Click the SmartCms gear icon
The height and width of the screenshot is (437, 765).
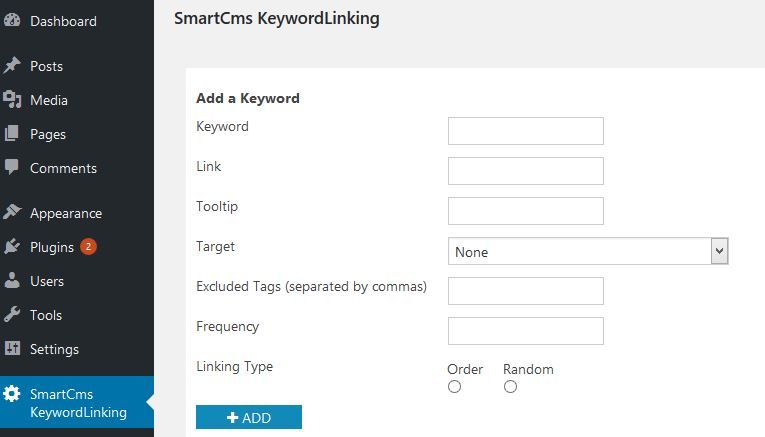[12, 394]
